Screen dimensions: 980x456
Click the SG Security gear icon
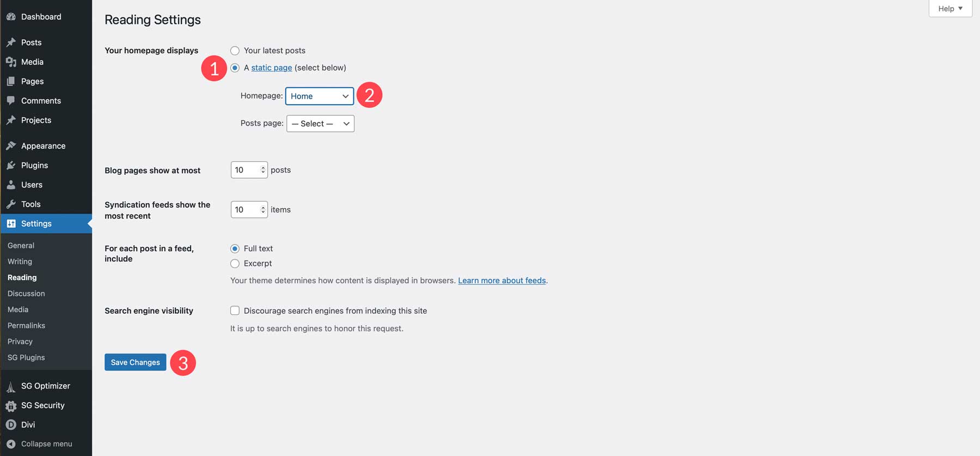(x=11, y=406)
